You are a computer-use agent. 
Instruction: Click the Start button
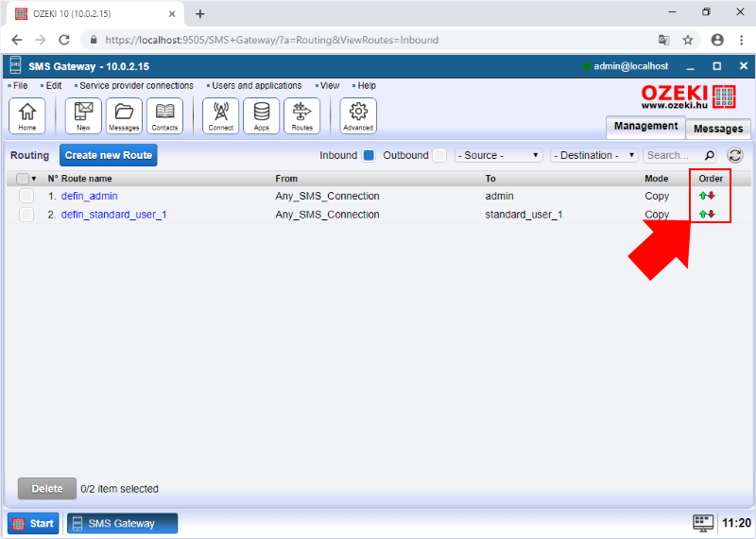[33, 523]
